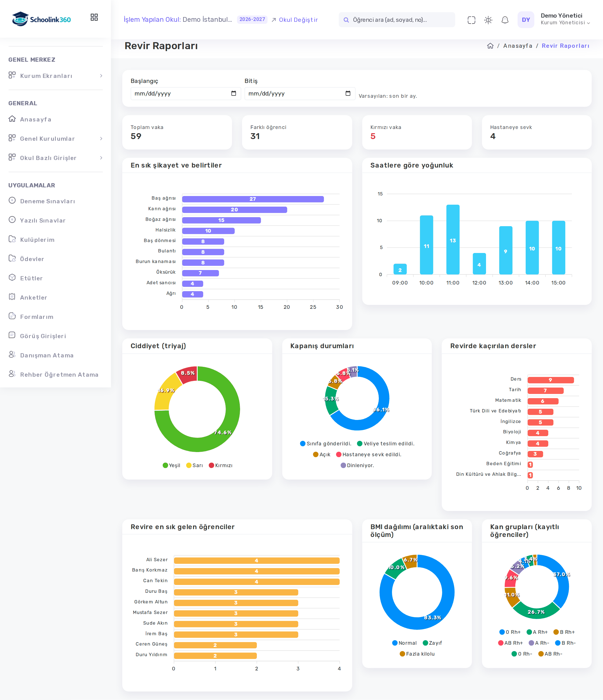This screenshot has height=700, width=603.
Task: Toggle Kırmızı legend in triage chart
Action: coord(221,465)
